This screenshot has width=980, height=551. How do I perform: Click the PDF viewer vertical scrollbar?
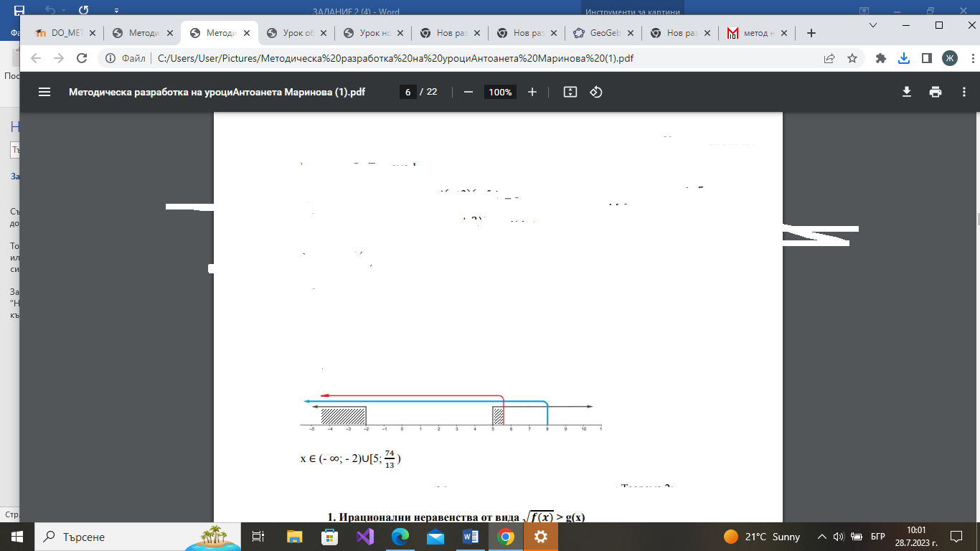pos(976,219)
